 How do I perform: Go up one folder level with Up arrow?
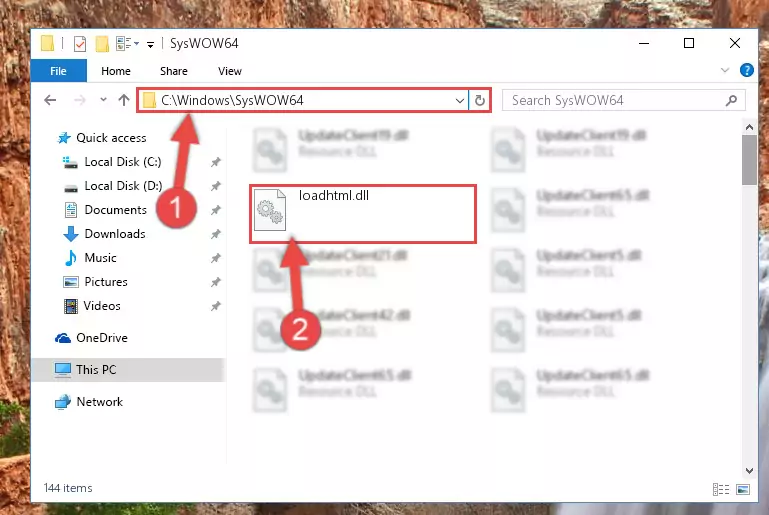(x=124, y=100)
